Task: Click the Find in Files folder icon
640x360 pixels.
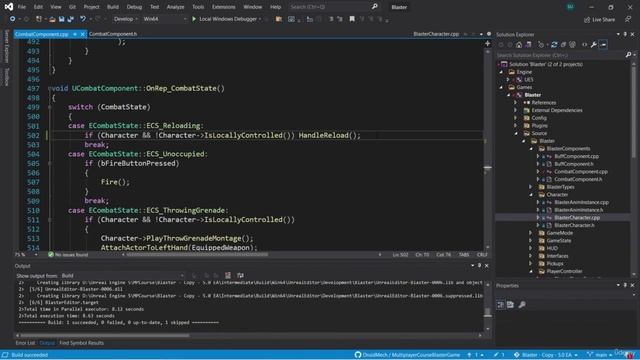Action: tap(279, 19)
